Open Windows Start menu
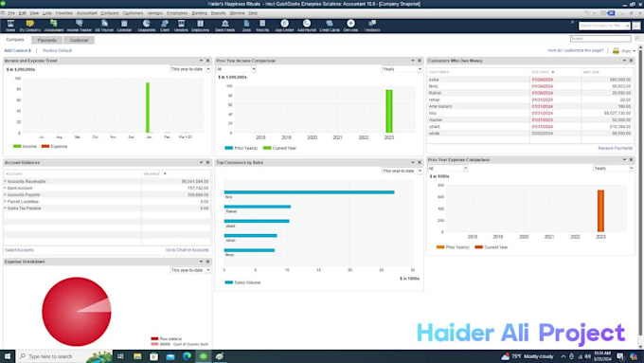 (8, 356)
